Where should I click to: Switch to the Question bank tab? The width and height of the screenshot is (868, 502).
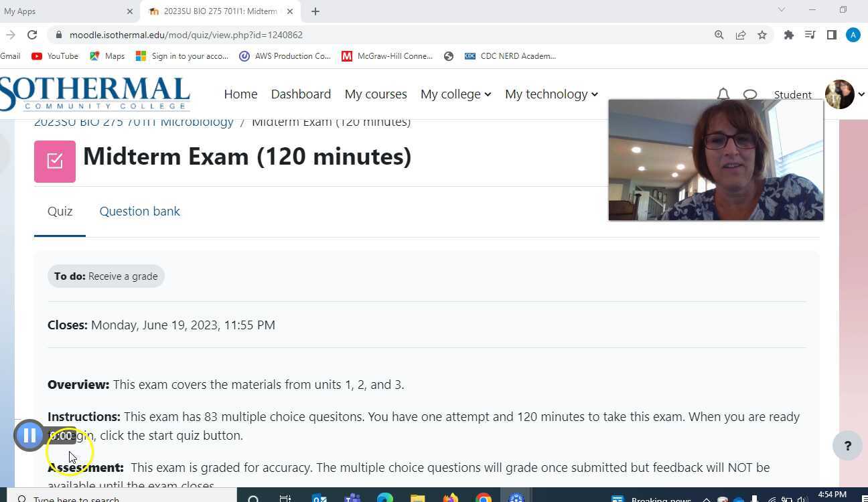point(139,211)
